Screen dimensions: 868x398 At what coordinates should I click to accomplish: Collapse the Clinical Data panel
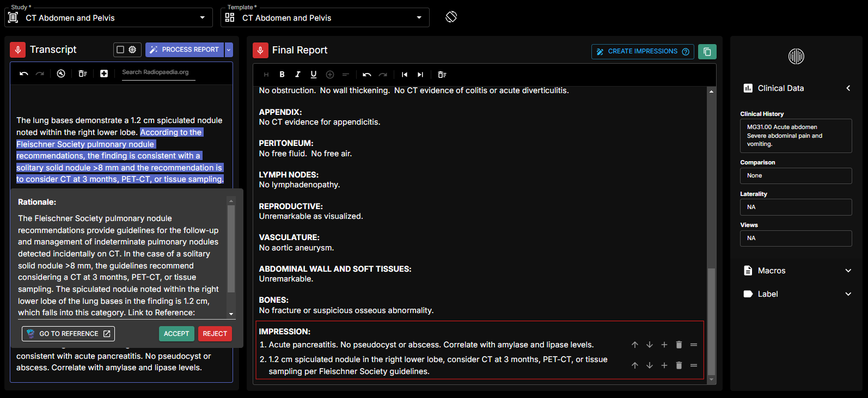click(848, 88)
